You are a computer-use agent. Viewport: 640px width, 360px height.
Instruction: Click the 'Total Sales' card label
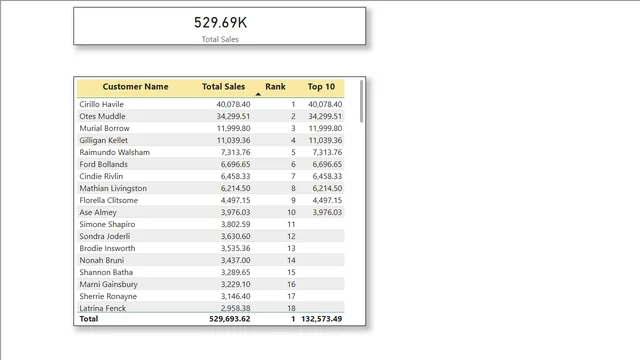tap(220, 39)
